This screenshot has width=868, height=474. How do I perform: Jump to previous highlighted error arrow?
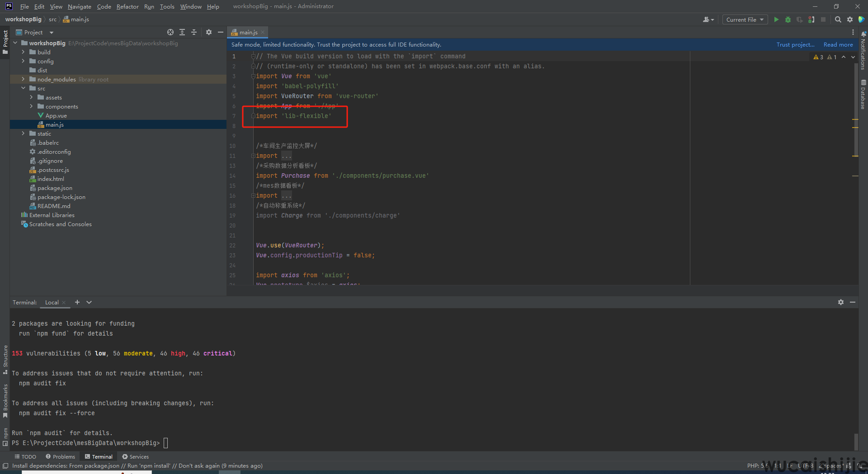[844, 57]
